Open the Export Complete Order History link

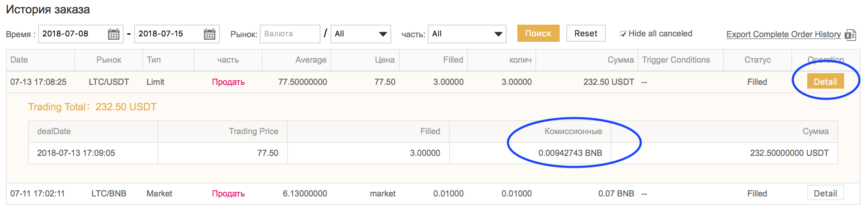783,34
